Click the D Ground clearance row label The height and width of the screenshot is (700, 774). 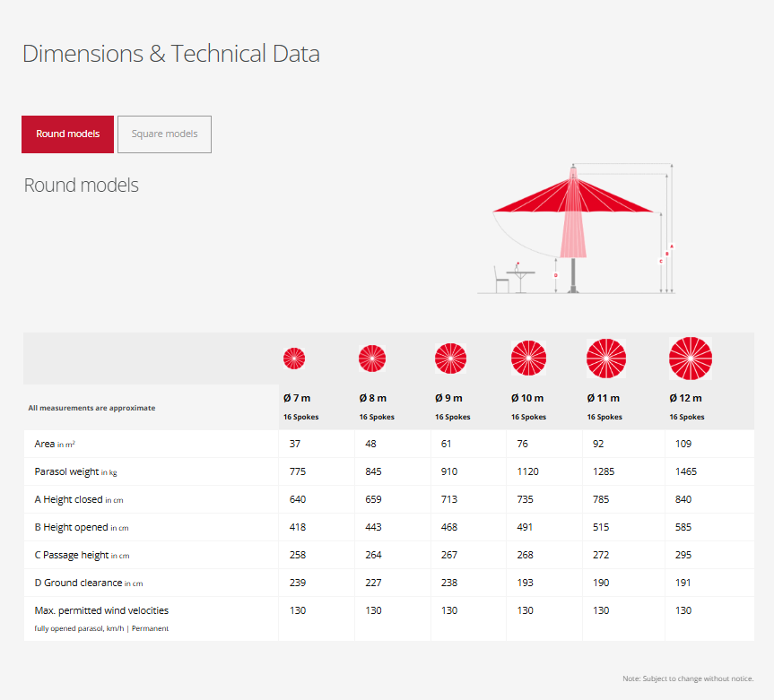(x=88, y=583)
